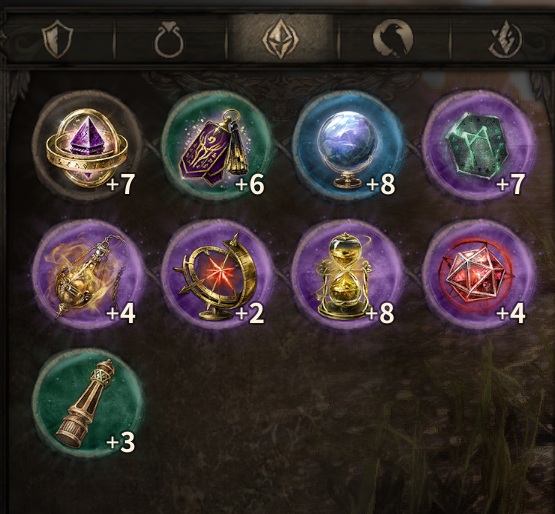
Task: Select the purple pyramid gyroscope item +7
Action: point(87,146)
